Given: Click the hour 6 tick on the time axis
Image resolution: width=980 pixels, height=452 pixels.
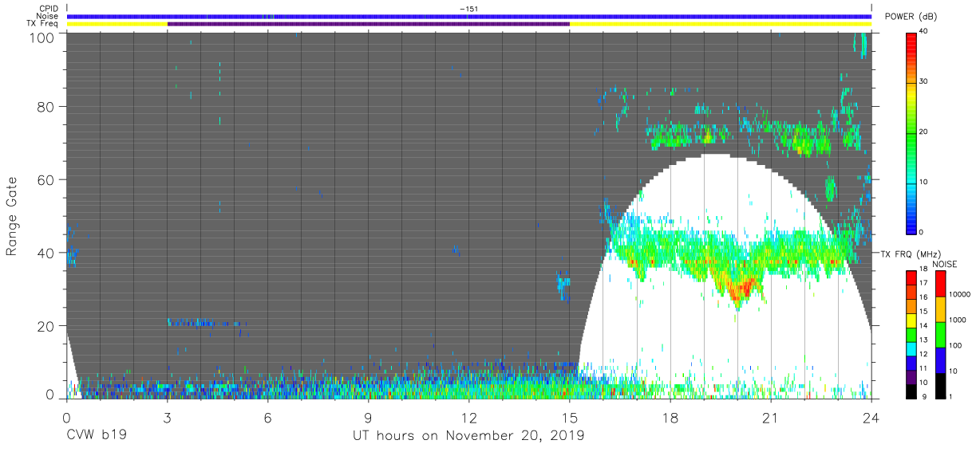Looking at the screenshot, I should pyautogui.click(x=267, y=416).
